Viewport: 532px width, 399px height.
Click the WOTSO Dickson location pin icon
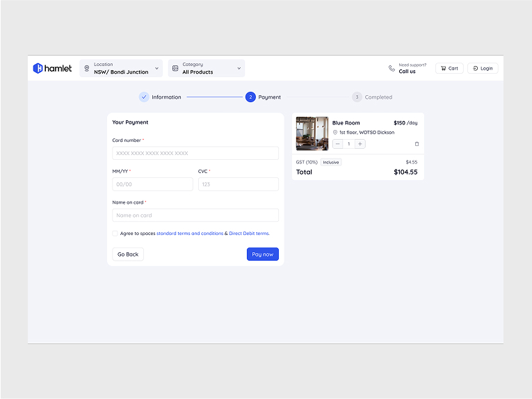coord(335,132)
